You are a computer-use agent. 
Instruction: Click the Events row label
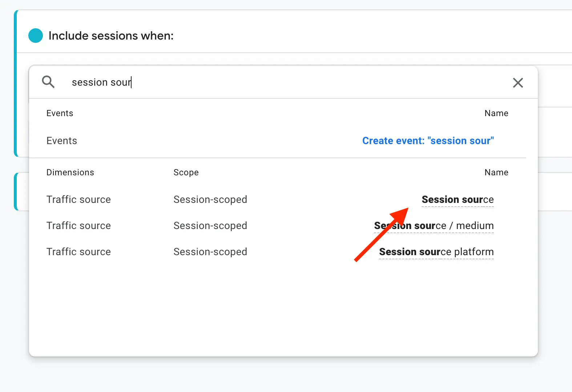pyautogui.click(x=62, y=141)
